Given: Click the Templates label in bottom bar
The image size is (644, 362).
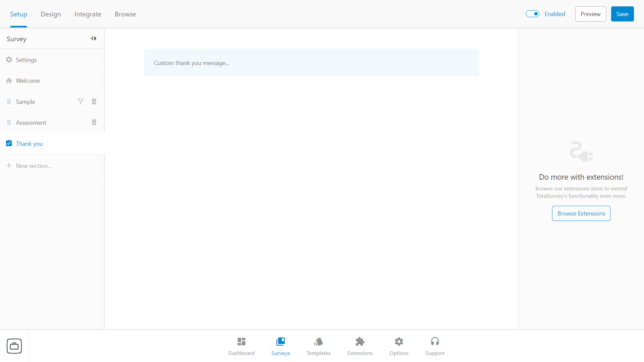Looking at the screenshot, I should (318, 353).
